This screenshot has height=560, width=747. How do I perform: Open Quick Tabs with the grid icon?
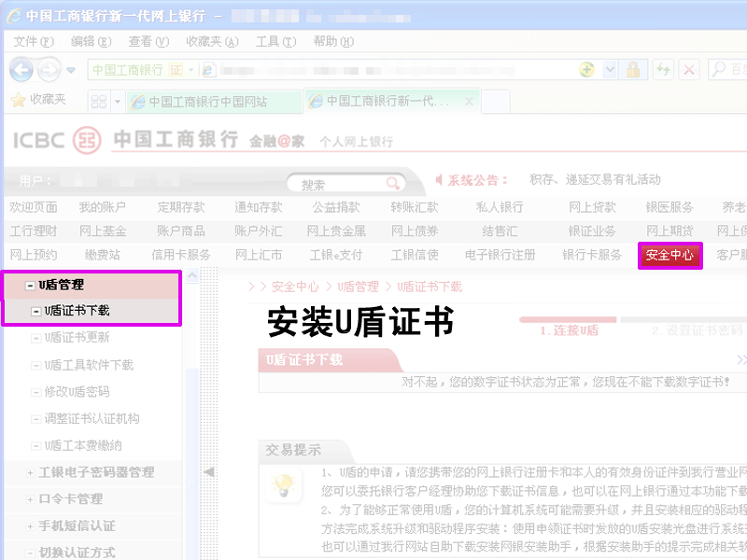click(x=99, y=101)
